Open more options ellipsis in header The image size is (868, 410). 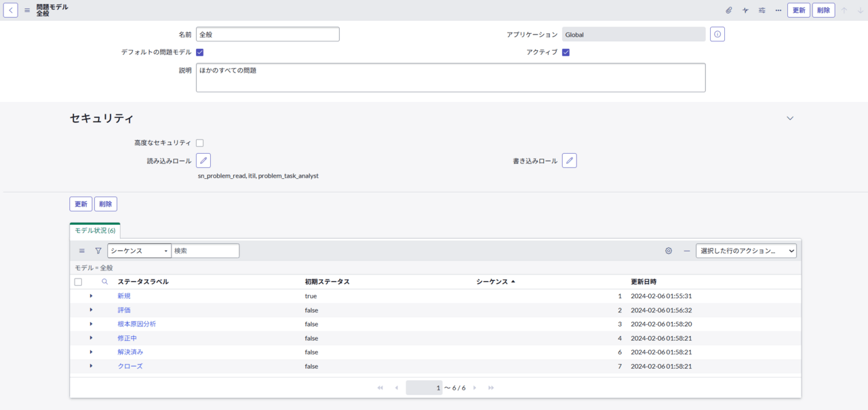[x=778, y=10]
